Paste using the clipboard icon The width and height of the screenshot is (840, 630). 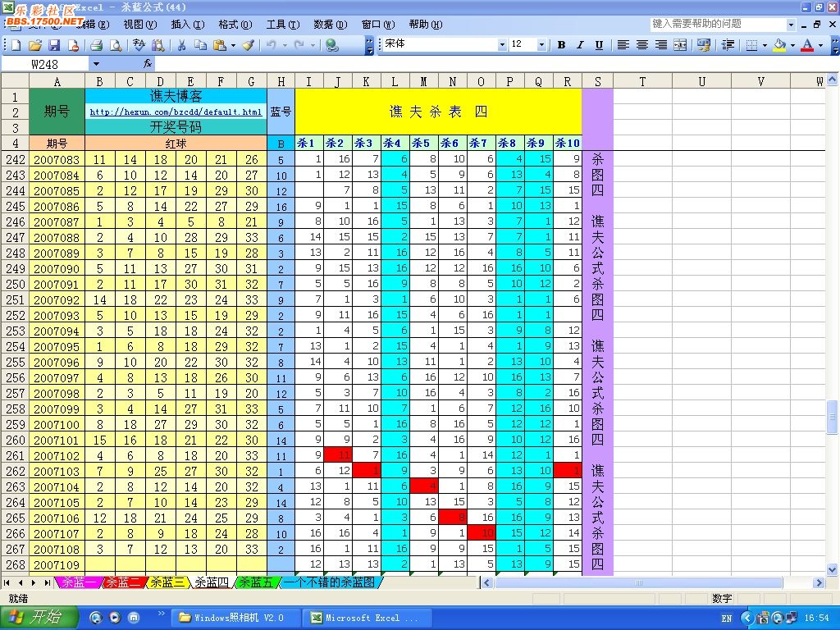220,46
